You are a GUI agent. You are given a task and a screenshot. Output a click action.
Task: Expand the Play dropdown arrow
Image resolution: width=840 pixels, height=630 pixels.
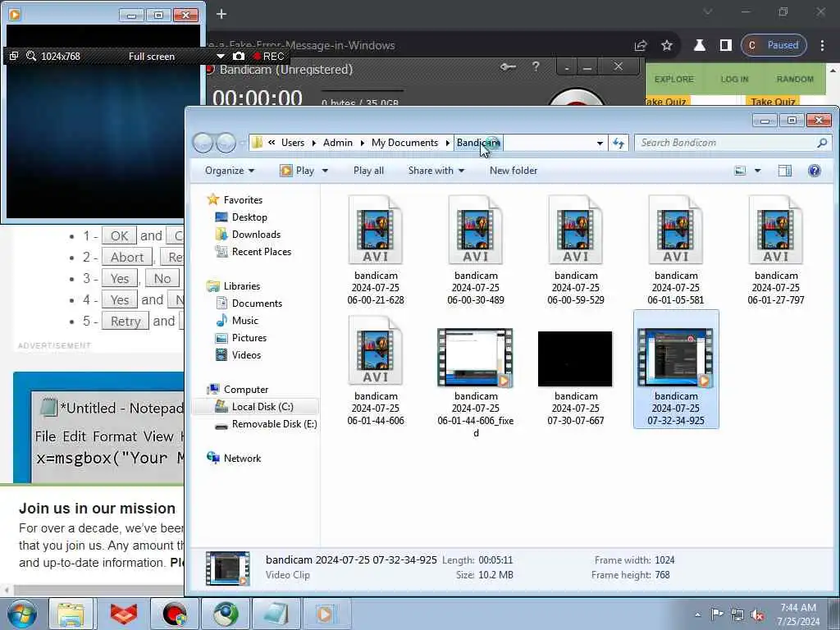pos(325,171)
